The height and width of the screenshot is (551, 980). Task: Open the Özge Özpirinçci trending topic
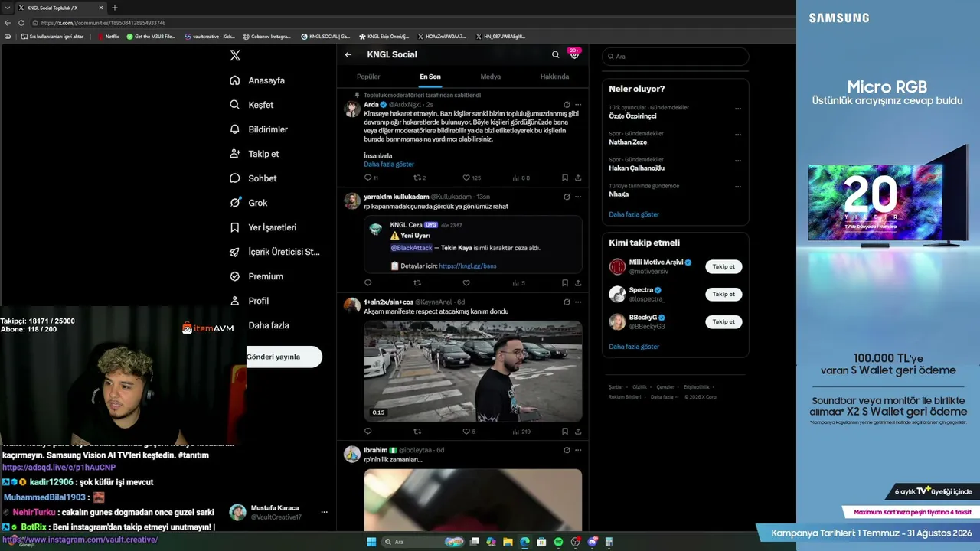click(x=632, y=116)
